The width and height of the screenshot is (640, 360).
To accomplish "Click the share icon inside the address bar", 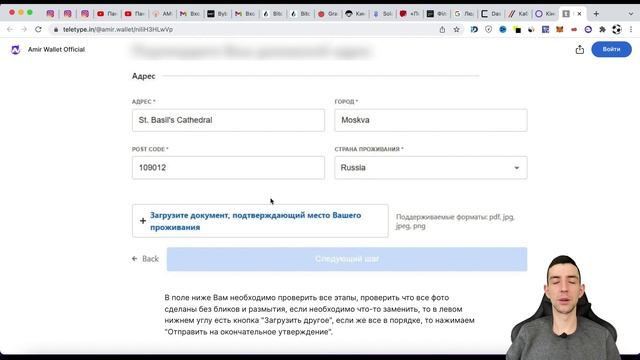I will pyautogui.click(x=442, y=29).
